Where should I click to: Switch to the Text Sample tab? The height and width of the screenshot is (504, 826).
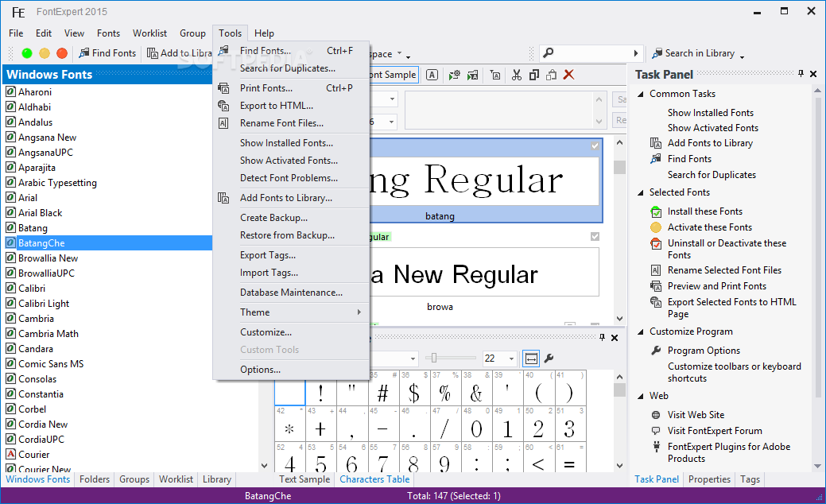coord(304,479)
